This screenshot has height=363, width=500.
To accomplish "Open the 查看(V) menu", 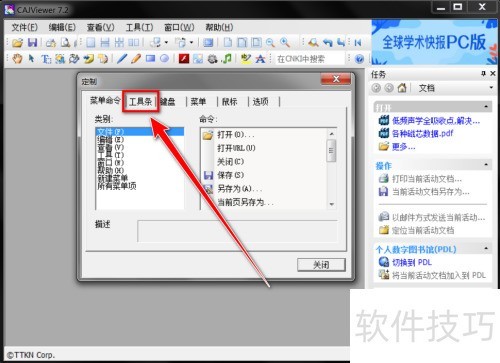I will [x=101, y=27].
